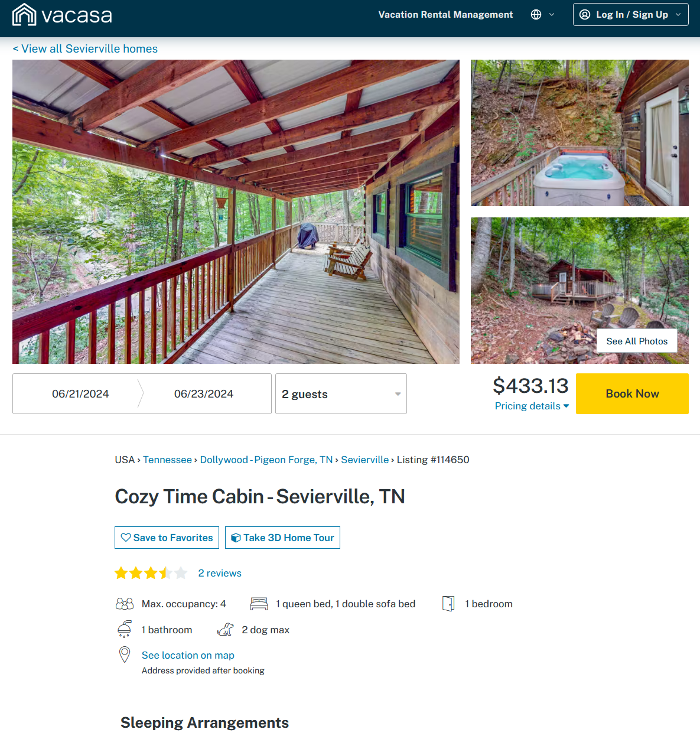The height and width of the screenshot is (739, 700).
Task: Expand Pricing details
Action: coord(532,406)
